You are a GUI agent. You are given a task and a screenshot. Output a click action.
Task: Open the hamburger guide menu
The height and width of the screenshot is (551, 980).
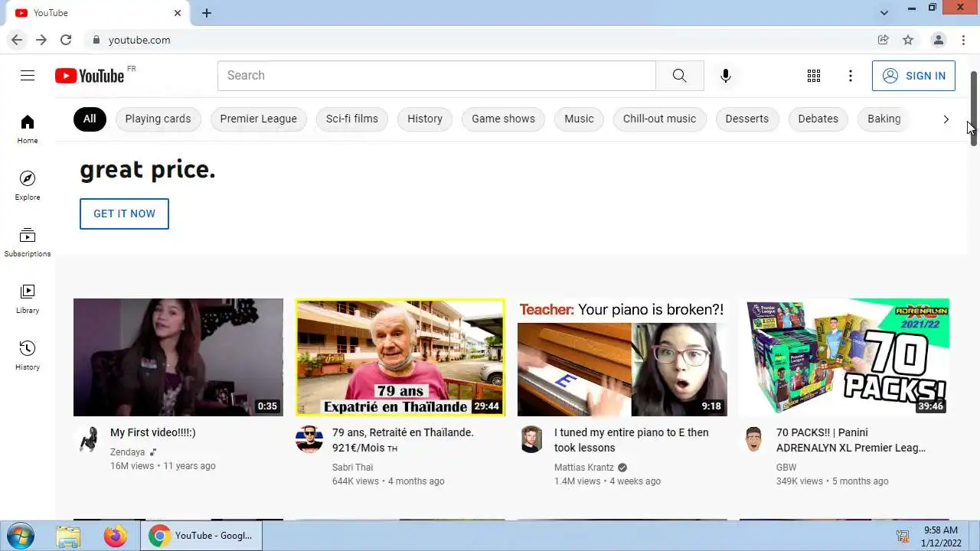28,75
